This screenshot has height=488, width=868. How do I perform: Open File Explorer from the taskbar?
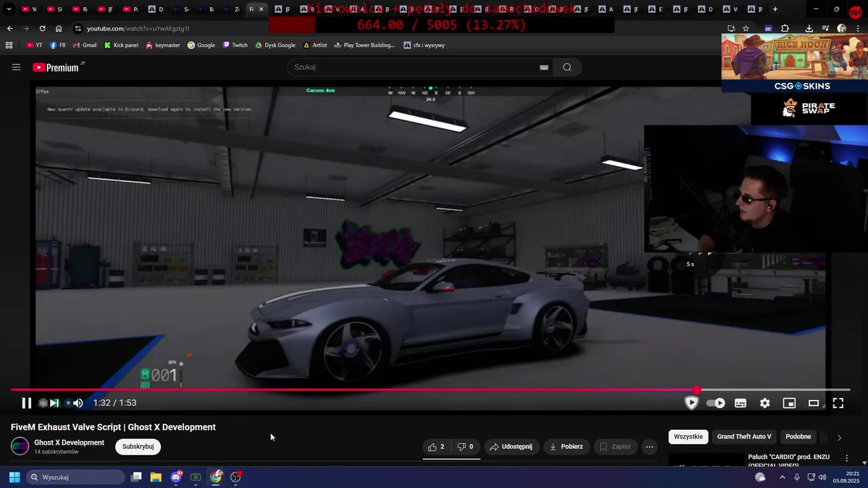[x=156, y=477]
